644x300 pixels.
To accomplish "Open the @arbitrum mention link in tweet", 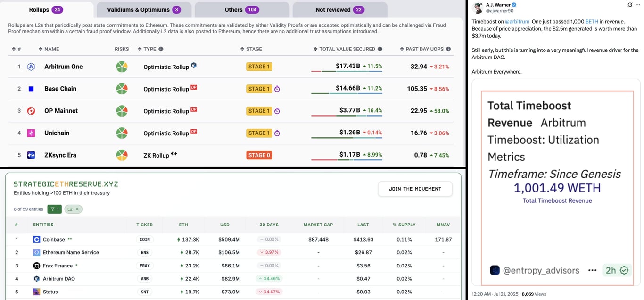I will point(516,22).
